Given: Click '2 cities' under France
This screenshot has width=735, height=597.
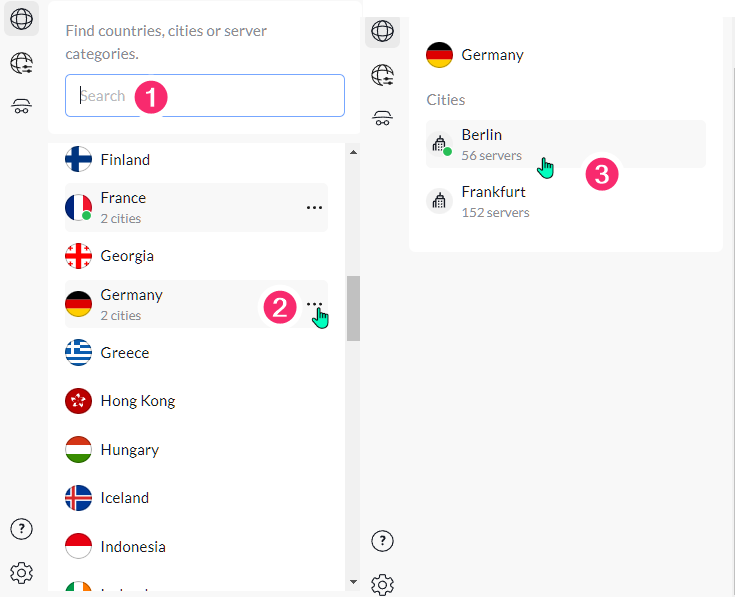Looking at the screenshot, I should click(121, 219).
